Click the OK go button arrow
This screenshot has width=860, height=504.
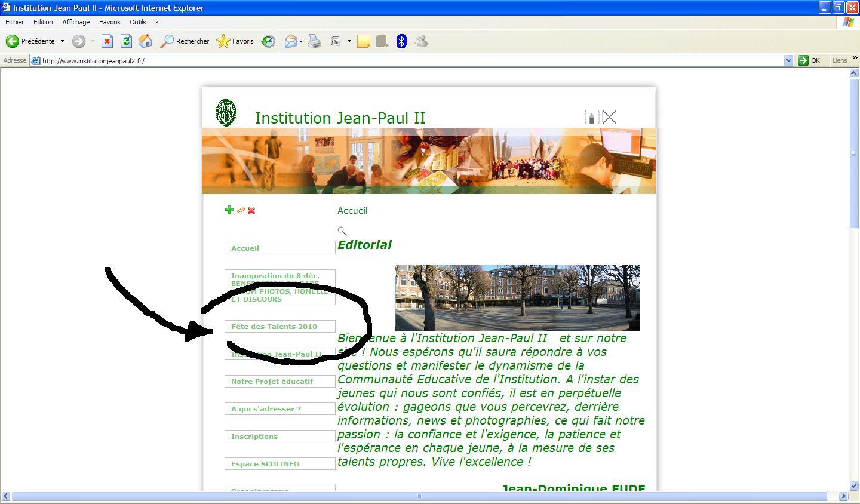[x=803, y=60]
